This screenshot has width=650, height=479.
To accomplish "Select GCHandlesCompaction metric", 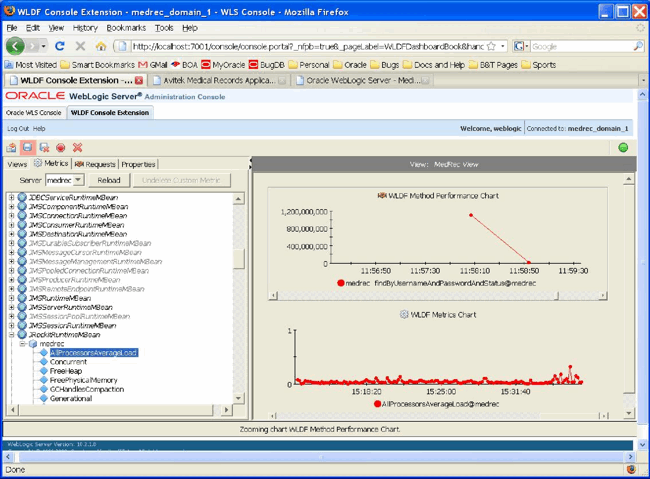I will 87,389.
